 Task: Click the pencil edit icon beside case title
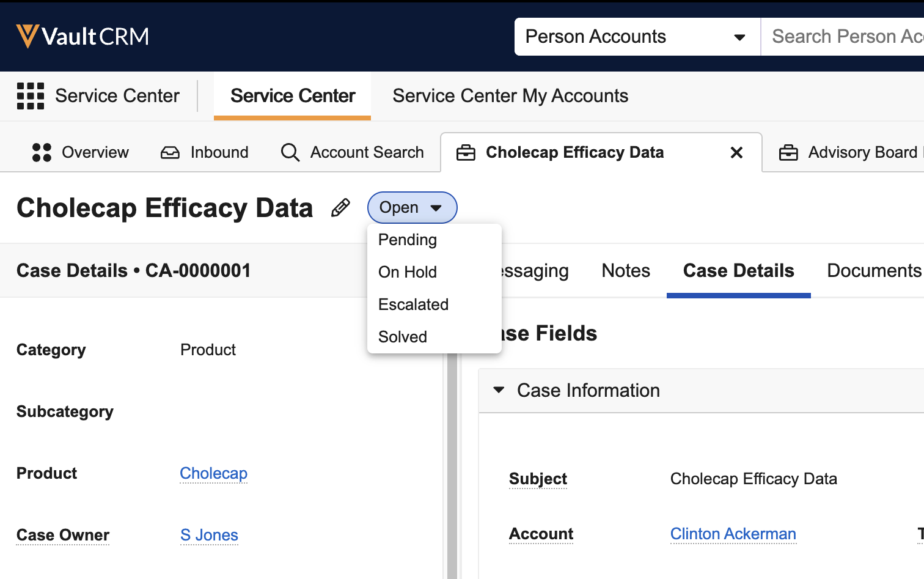click(340, 208)
